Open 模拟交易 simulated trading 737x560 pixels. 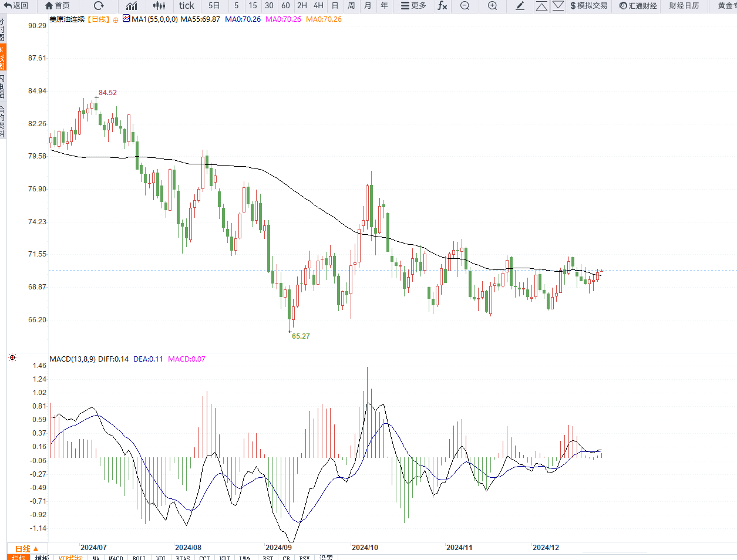click(588, 6)
